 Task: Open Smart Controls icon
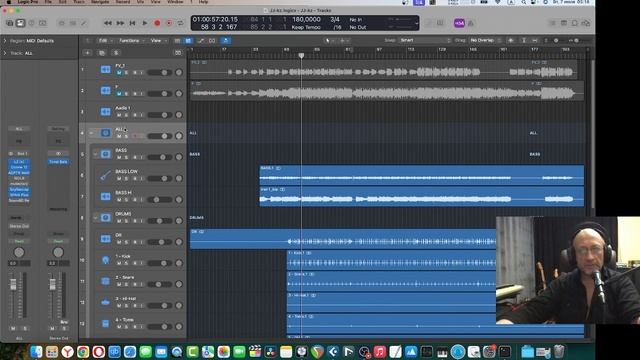62,23
